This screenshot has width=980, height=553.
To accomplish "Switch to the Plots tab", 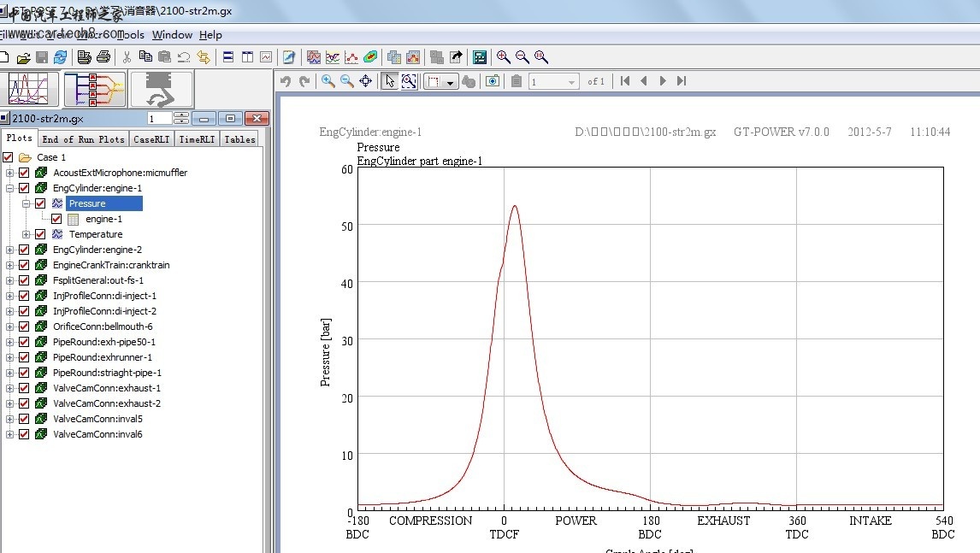I will [20, 138].
